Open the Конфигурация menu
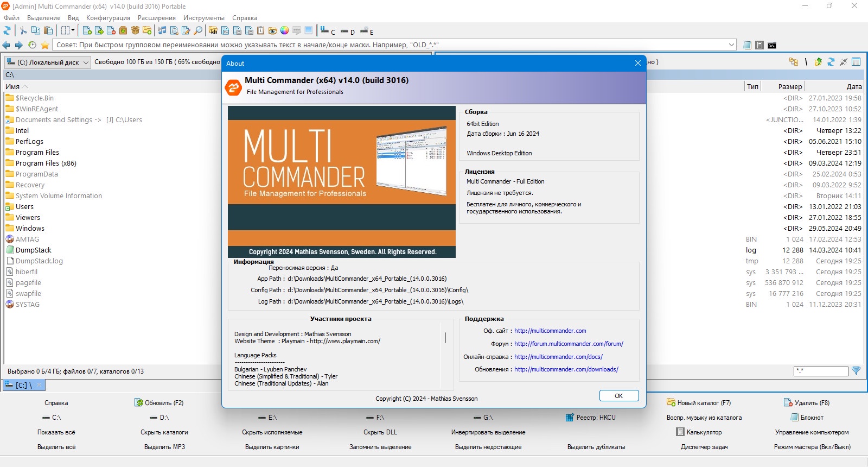 click(x=108, y=18)
